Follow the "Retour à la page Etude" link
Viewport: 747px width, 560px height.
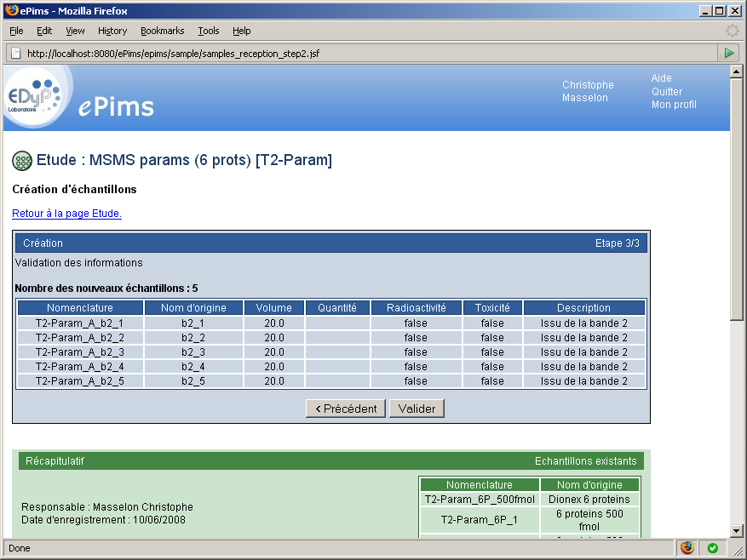(x=66, y=214)
